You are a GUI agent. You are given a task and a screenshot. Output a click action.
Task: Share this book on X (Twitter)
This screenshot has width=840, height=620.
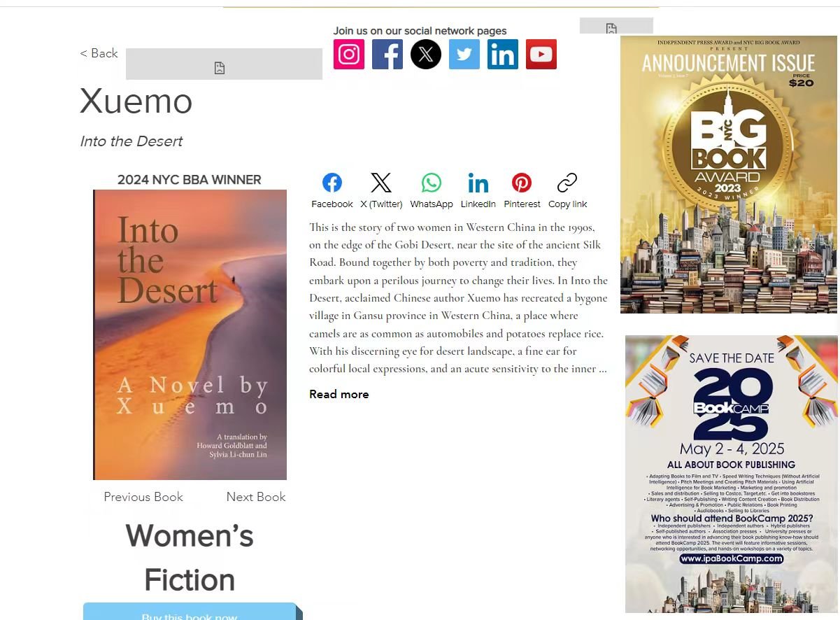pyautogui.click(x=381, y=190)
